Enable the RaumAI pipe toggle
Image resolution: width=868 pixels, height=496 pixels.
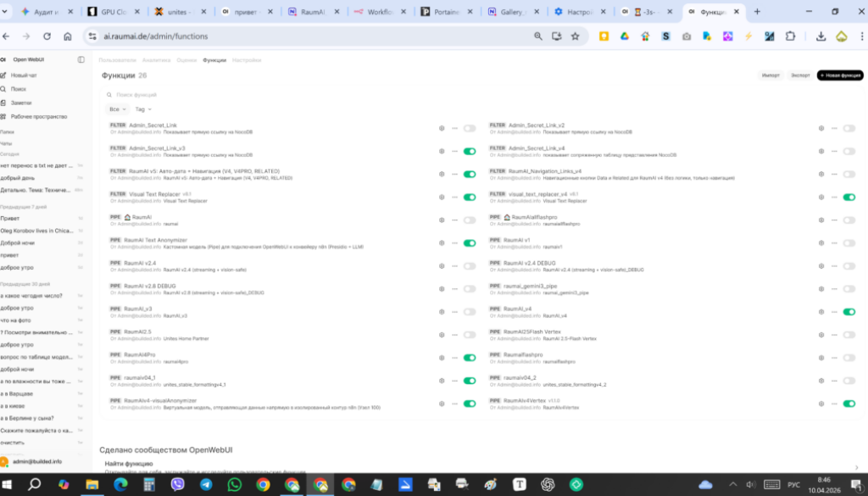pyautogui.click(x=470, y=220)
